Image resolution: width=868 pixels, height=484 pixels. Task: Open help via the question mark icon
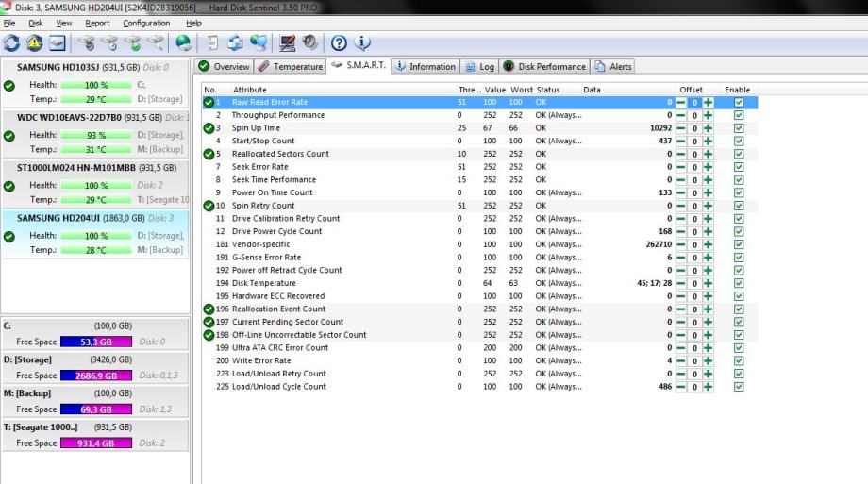click(339, 42)
